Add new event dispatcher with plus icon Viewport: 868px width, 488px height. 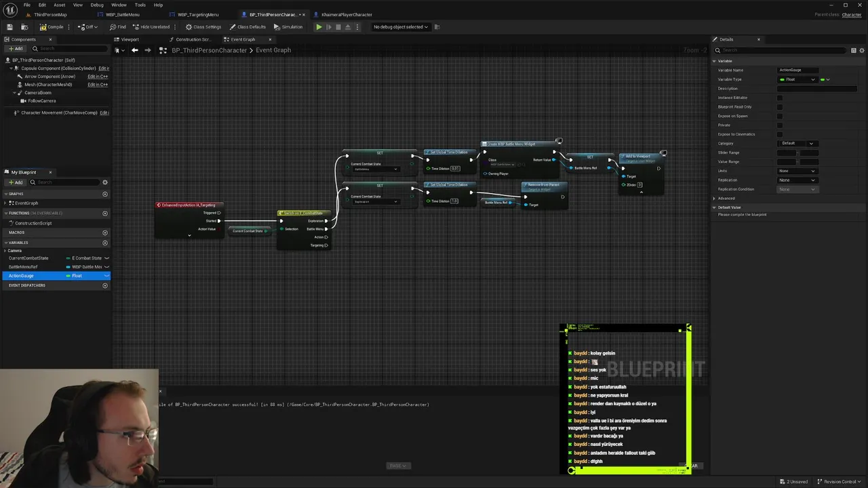point(105,285)
